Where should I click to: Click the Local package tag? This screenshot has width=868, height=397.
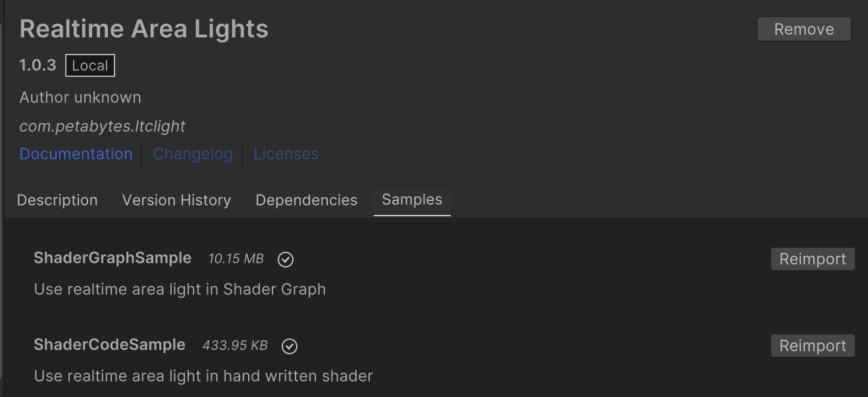[90, 66]
